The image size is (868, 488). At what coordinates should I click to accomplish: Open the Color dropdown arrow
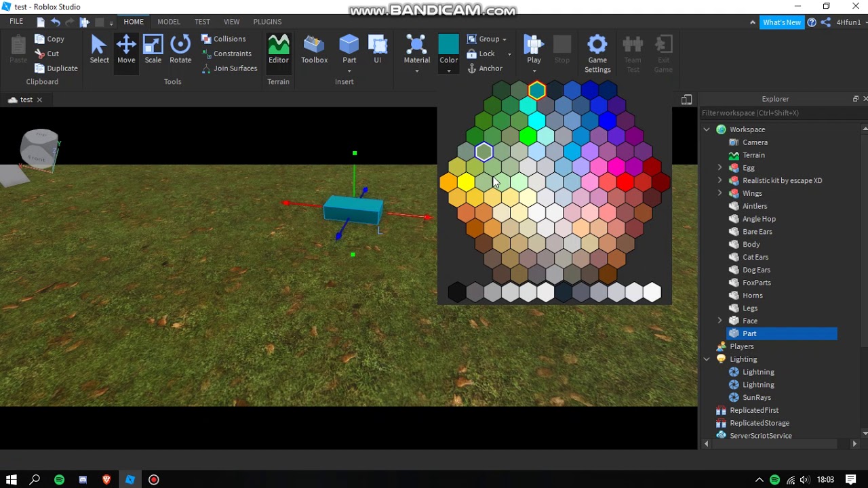(448, 70)
